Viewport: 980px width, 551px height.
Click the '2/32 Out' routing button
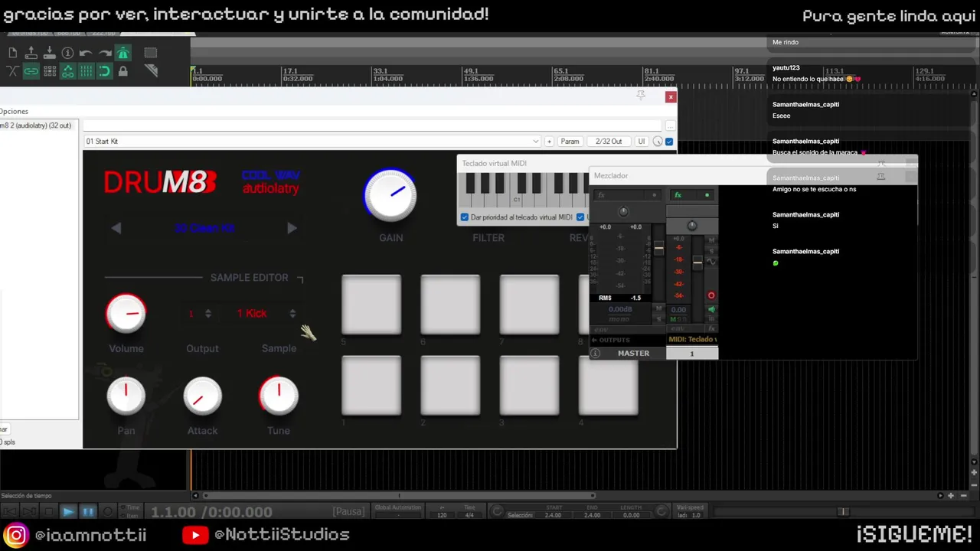pyautogui.click(x=609, y=142)
